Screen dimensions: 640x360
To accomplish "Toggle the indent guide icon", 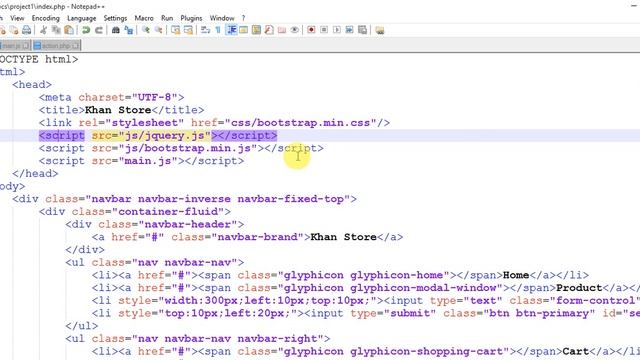I will (x=231, y=30).
